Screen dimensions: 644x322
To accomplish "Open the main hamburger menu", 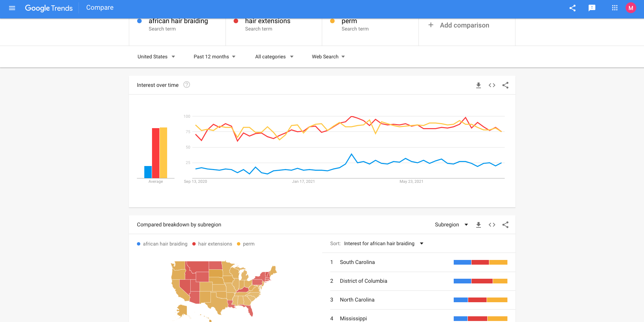I will [x=12, y=8].
